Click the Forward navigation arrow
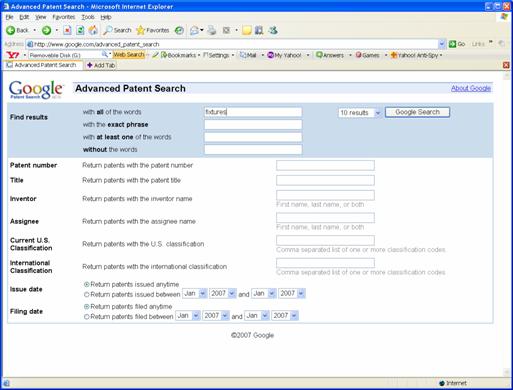The width and height of the screenshot is (513, 390). [x=46, y=30]
